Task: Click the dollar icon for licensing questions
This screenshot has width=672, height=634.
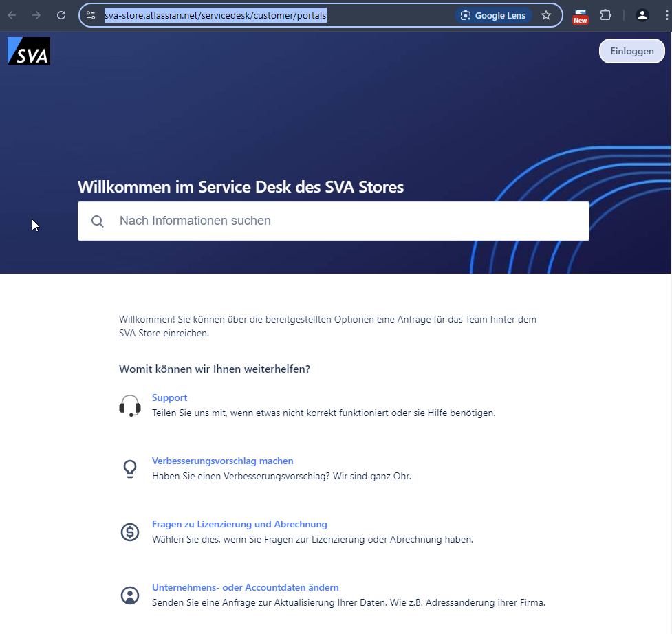Action: point(129,532)
